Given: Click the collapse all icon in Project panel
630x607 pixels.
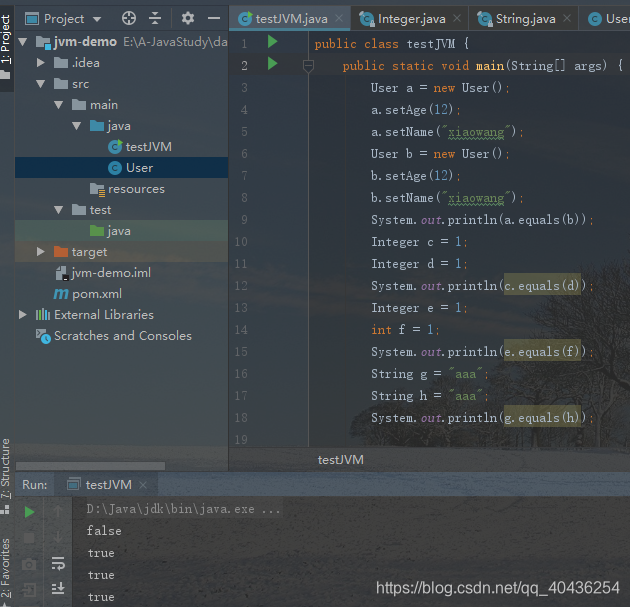Looking at the screenshot, I should (155, 18).
